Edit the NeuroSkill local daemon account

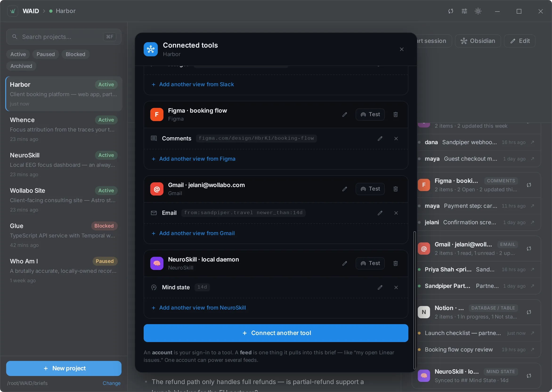345,263
